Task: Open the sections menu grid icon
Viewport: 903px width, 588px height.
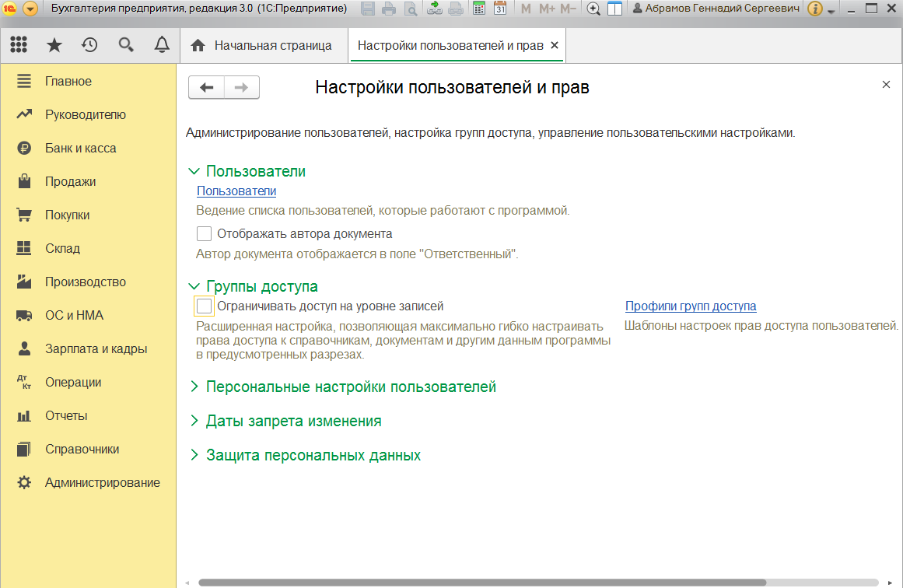Action: [x=19, y=45]
